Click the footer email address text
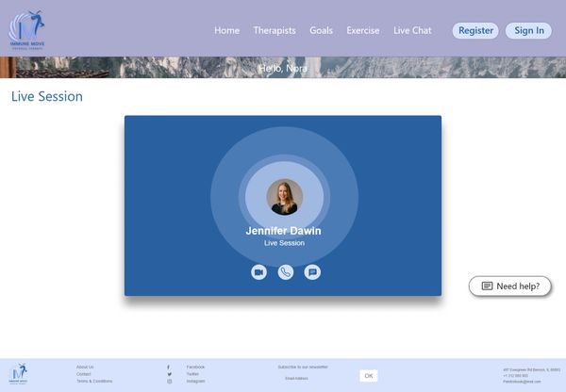 coord(522,382)
